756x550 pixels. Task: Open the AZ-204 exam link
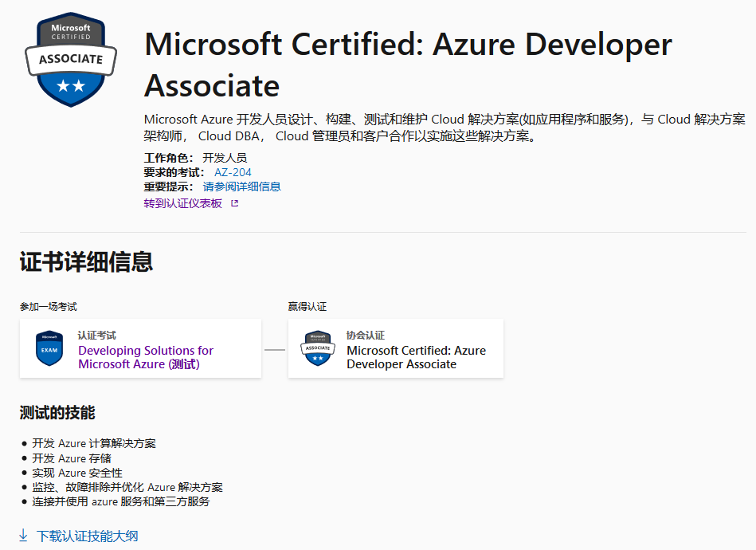click(x=233, y=172)
